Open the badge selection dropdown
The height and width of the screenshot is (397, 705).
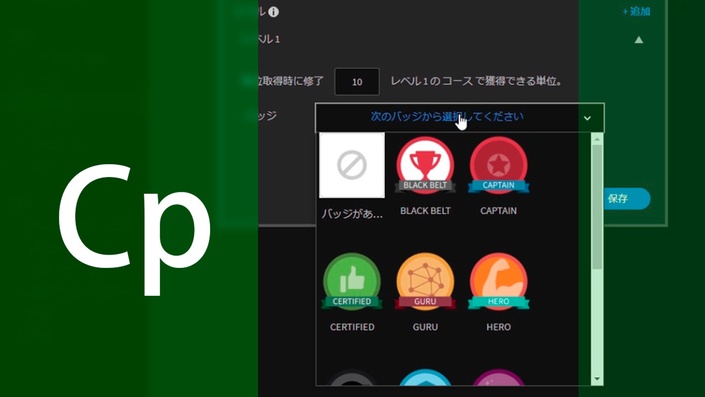(460, 117)
